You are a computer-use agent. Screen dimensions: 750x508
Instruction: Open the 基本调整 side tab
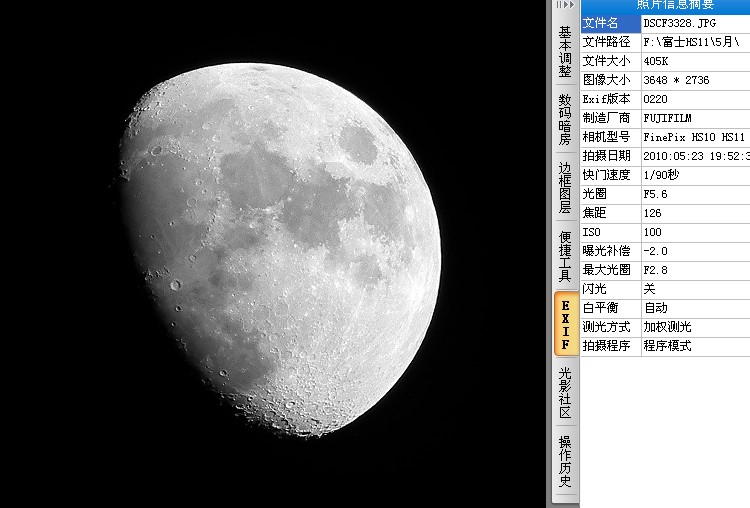(565, 52)
